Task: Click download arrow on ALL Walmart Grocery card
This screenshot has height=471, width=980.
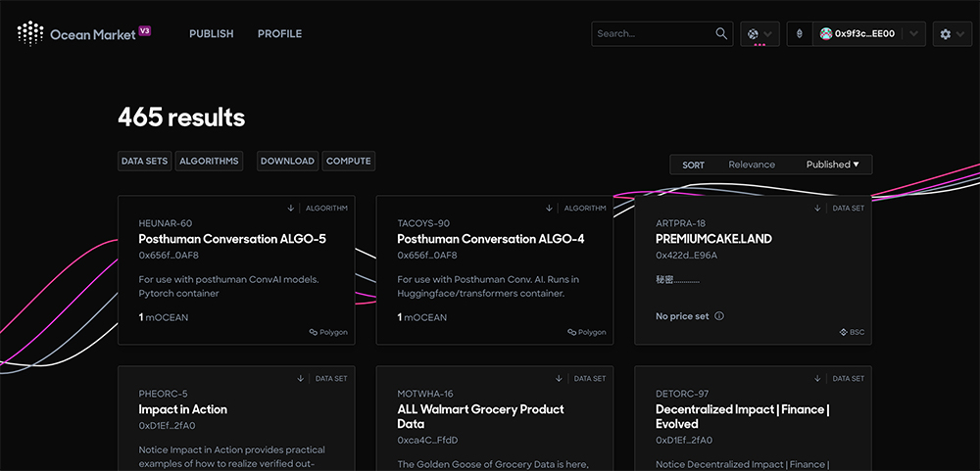Action: point(559,378)
